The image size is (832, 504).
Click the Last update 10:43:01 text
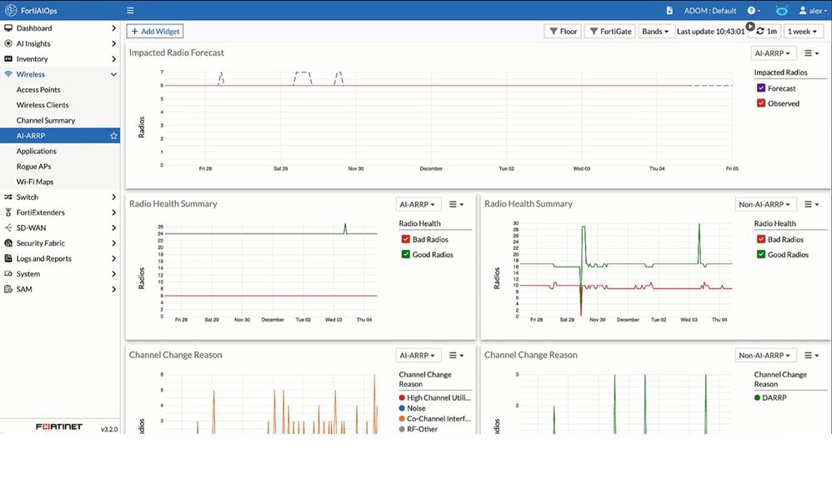point(710,32)
